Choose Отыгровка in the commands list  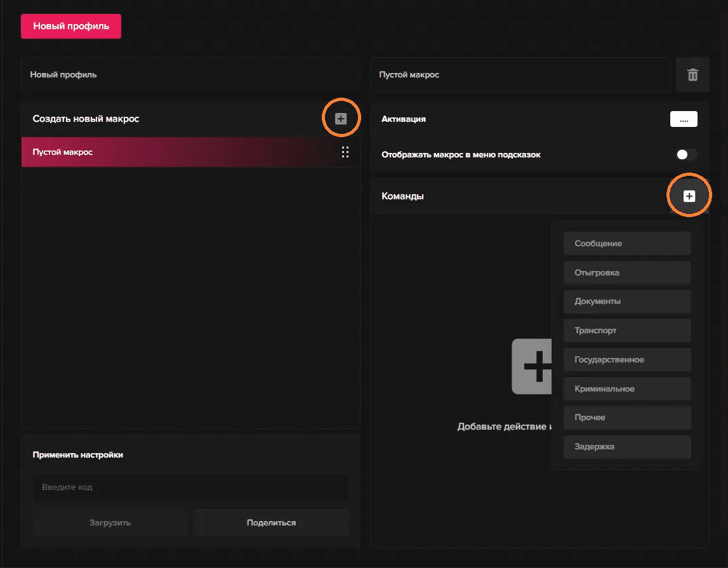626,273
